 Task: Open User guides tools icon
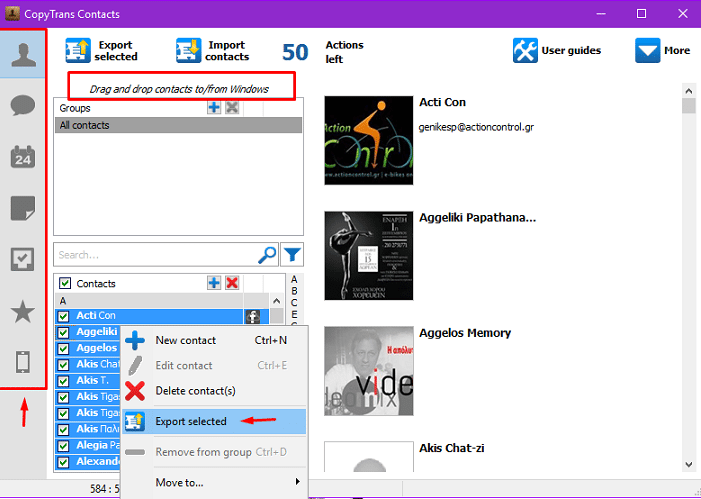pos(525,51)
